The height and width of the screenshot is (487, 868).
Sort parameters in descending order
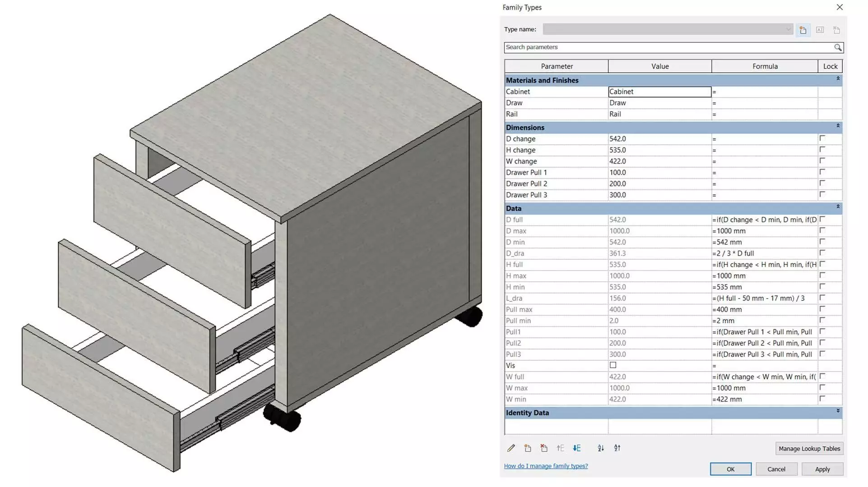coord(617,448)
